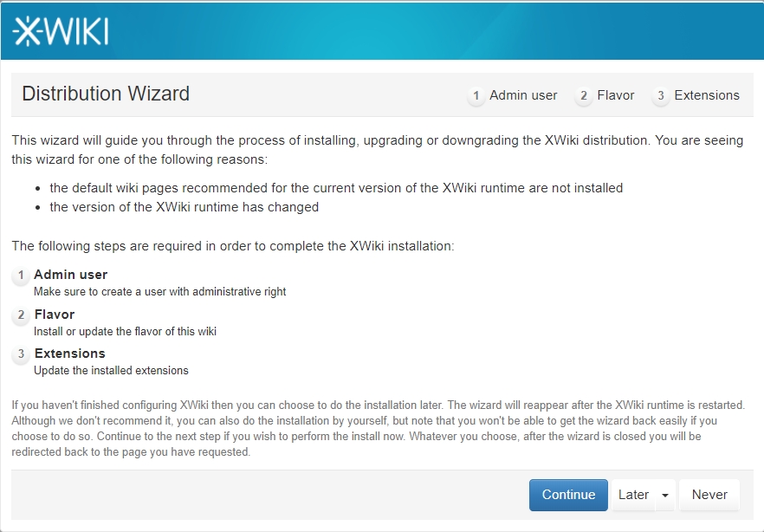
Task: Click the bold Admin user list title
Action: click(x=71, y=275)
